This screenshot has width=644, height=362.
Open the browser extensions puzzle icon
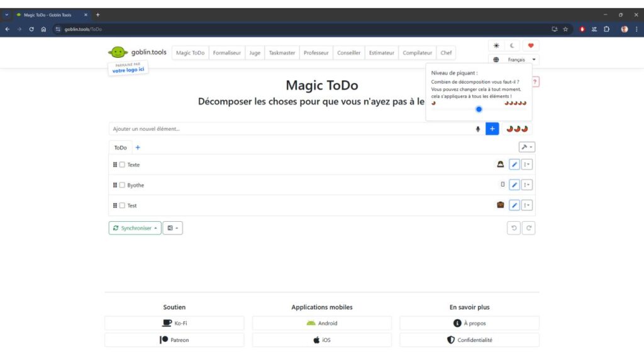click(x=607, y=29)
